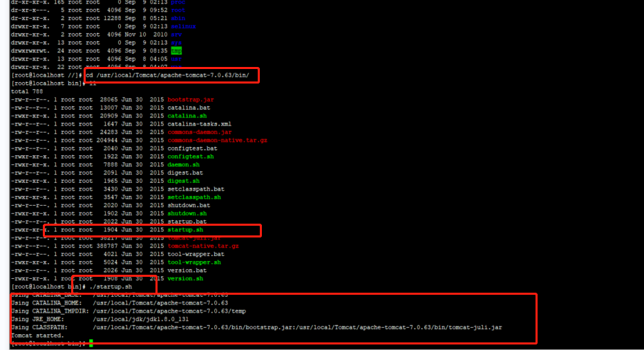
Task: Select the configtest.sh script name
Action: click(191, 157)
